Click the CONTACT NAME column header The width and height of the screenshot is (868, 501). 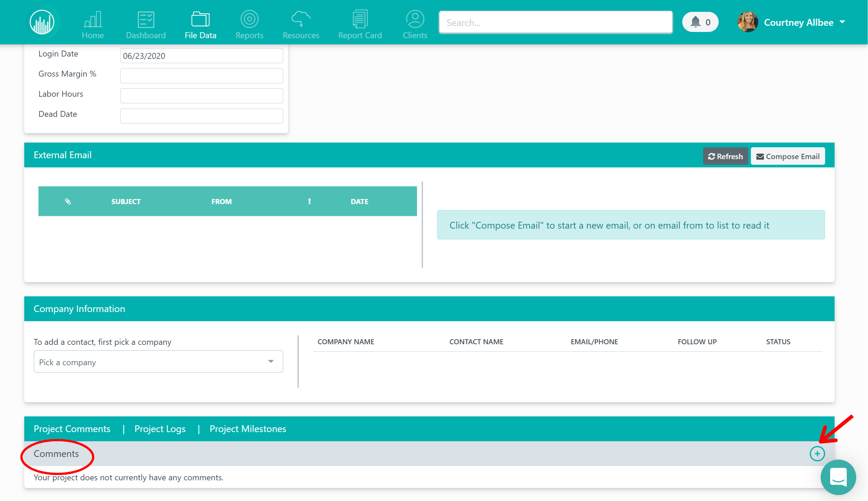(x=476, y=342)
